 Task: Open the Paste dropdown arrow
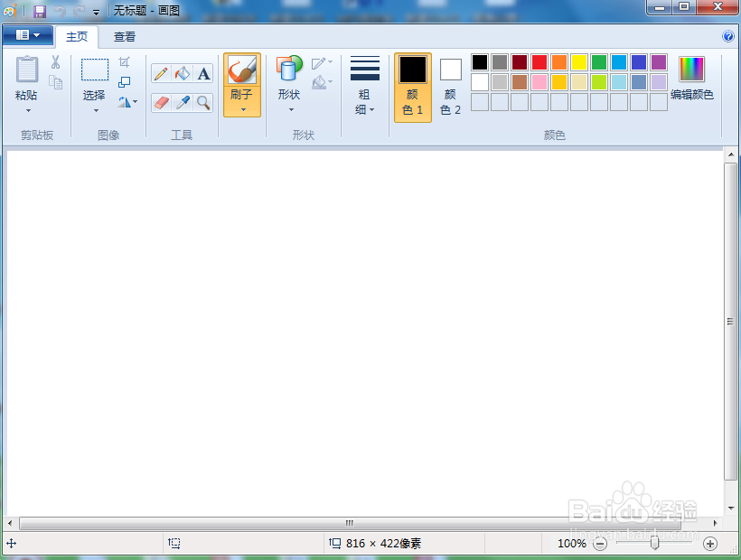click(28, 110)
